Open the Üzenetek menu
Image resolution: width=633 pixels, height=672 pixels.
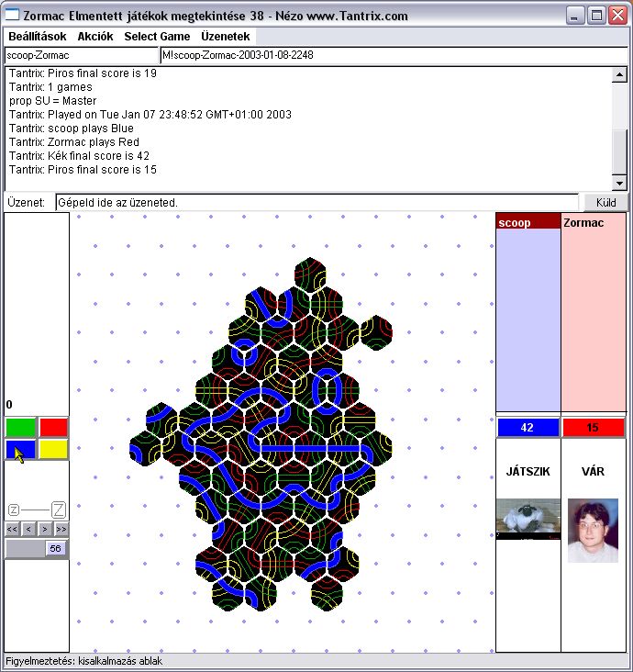pos(226,37)
